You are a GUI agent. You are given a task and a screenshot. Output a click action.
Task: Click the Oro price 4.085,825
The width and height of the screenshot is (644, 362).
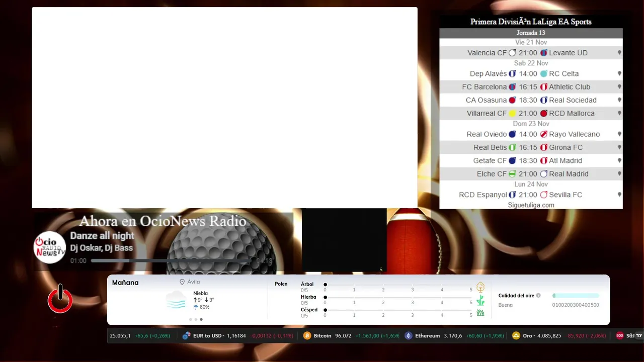coord(549,336)
